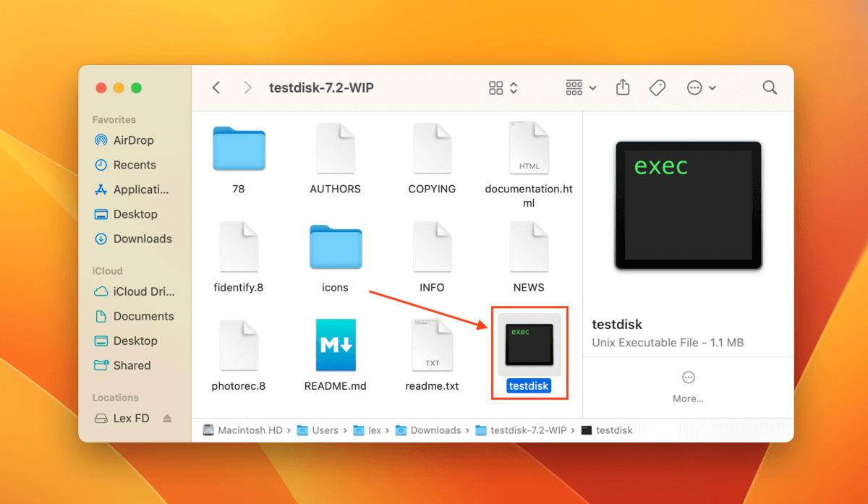868x504 pixels.
Task: Select the fidentify.8 file
Action: tap(239, 247)
